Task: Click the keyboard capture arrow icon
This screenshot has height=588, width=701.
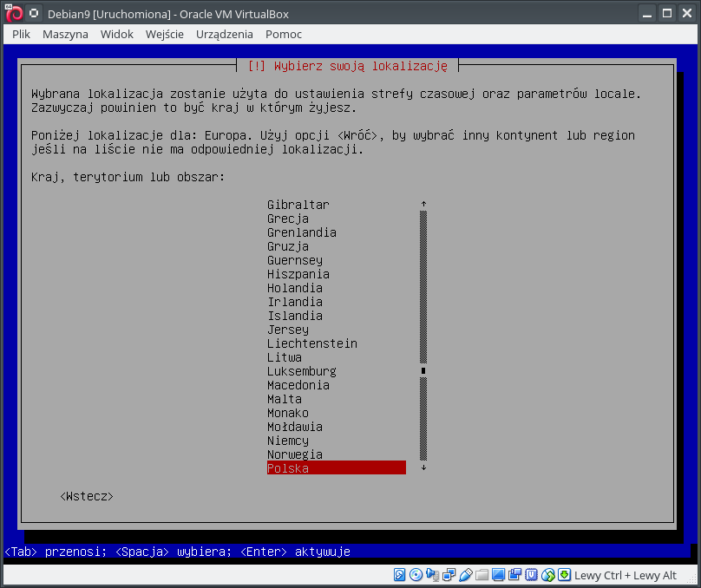Action: pos(564,575)
